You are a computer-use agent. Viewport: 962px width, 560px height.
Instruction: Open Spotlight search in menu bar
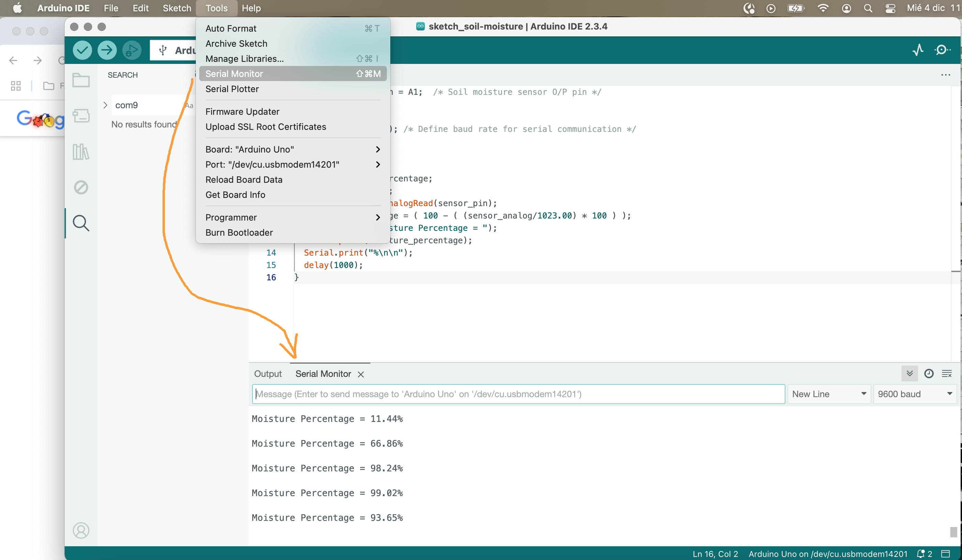[868, 8]
